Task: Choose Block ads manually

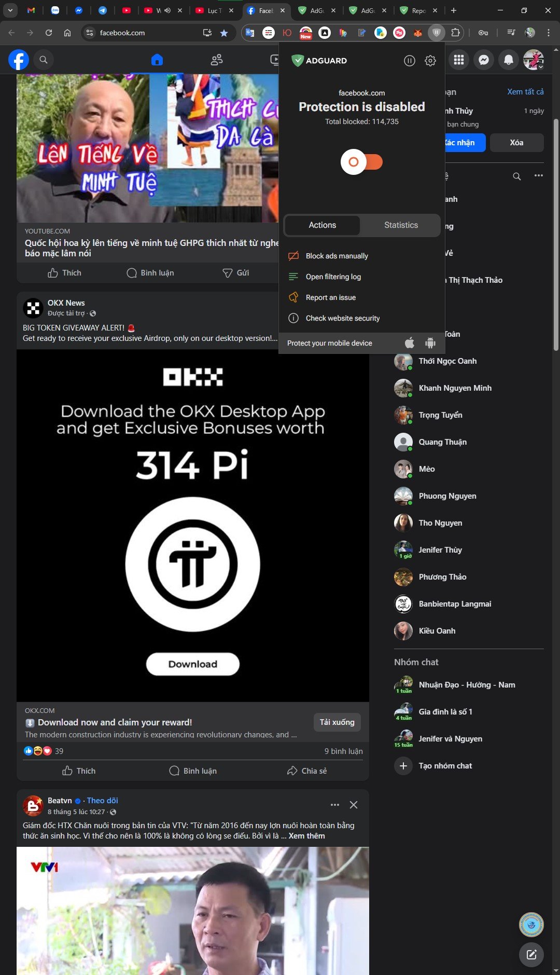Action: [x=337, y=256]
